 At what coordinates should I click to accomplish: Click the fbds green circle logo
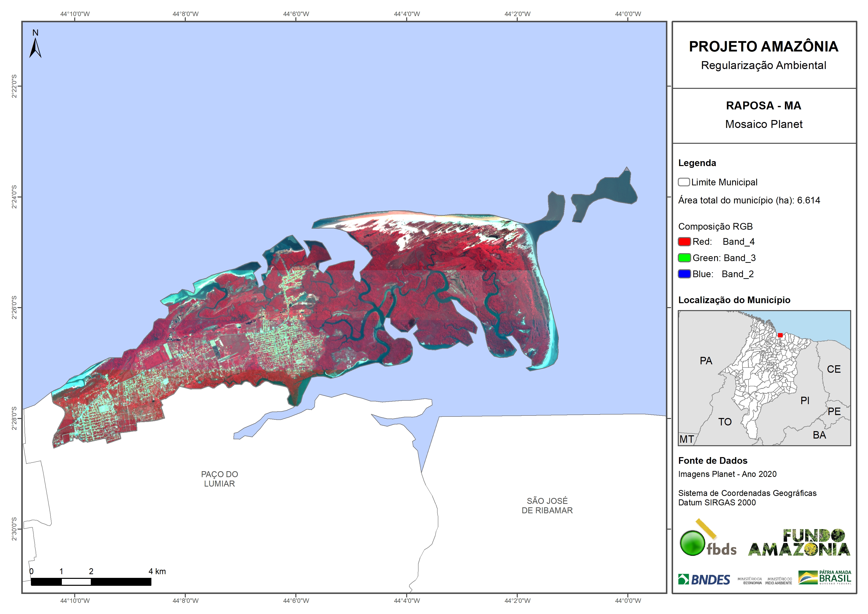[692, 543]
